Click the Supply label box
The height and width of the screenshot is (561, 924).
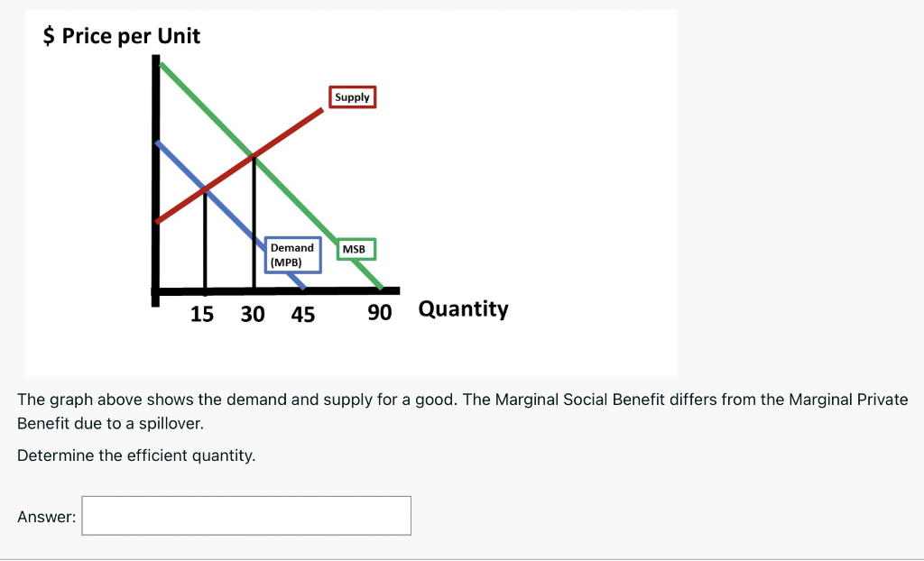352,97
